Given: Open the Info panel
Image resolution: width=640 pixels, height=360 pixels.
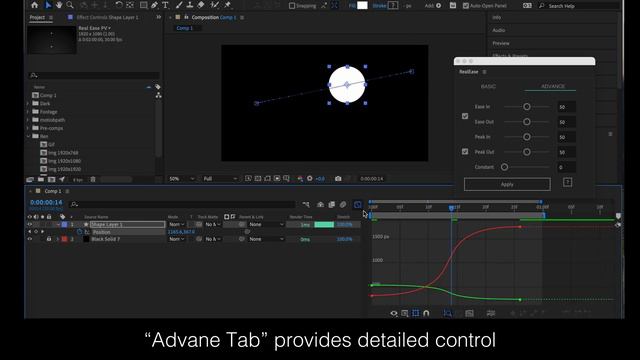Looking at the screenshot, I should (x=497, y=18).
